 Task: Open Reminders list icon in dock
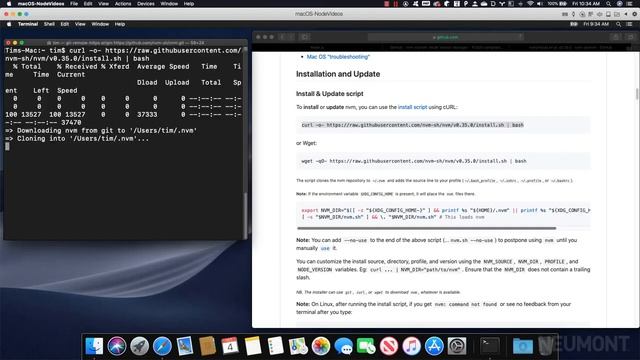tap(276, 346)
